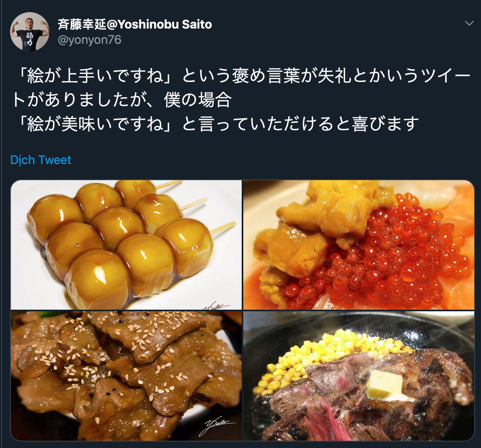Open the sesame grilled pork image
481x448 pixels.
pyautogui.click(x=126, y=376)
